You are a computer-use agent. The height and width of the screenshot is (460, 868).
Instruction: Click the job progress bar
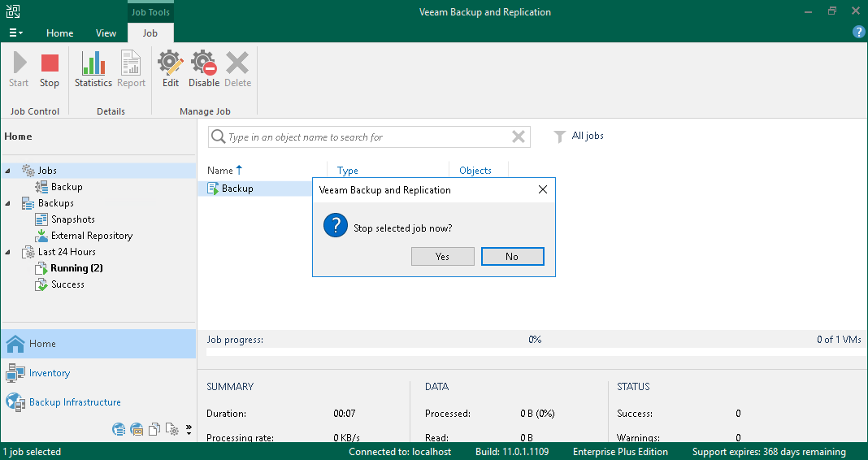point(534,352)
